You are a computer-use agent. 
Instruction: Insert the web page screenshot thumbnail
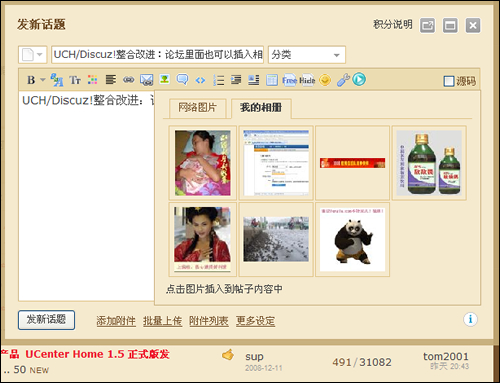click(x=276, y=163)
